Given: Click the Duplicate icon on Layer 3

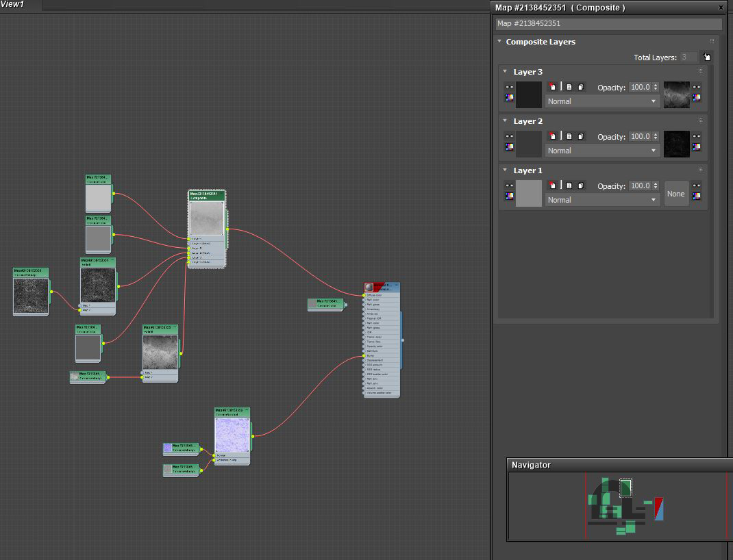Looking at the screenshot, I should pyautogui.click(x=580, y=87).
